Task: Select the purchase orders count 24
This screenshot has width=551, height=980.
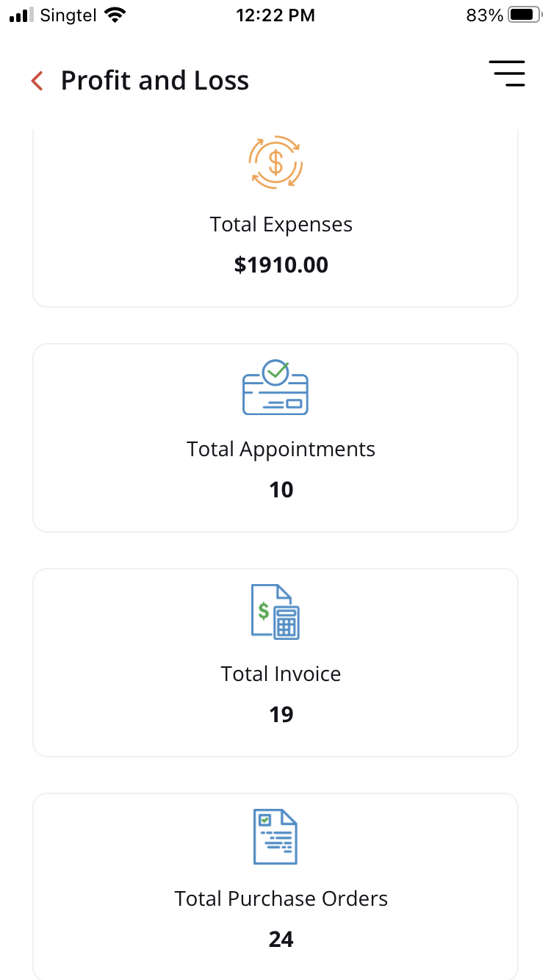Action: [281, 939]
